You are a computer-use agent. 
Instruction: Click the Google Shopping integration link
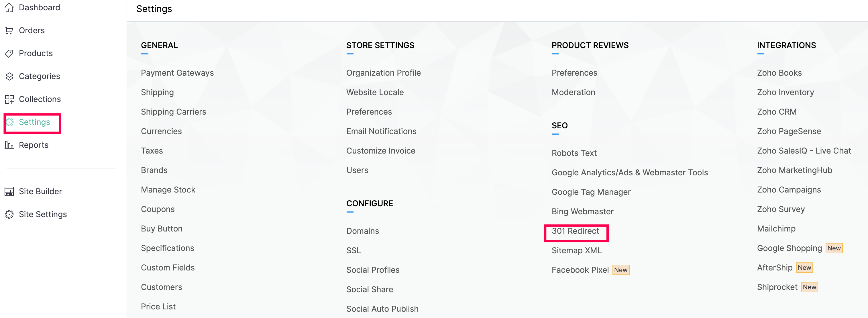[789, 248]
